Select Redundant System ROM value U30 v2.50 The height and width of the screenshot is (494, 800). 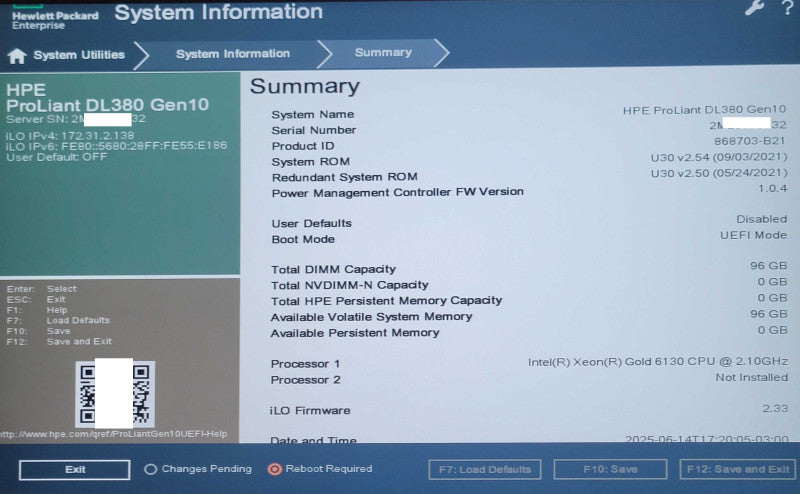tap(719, 173)
